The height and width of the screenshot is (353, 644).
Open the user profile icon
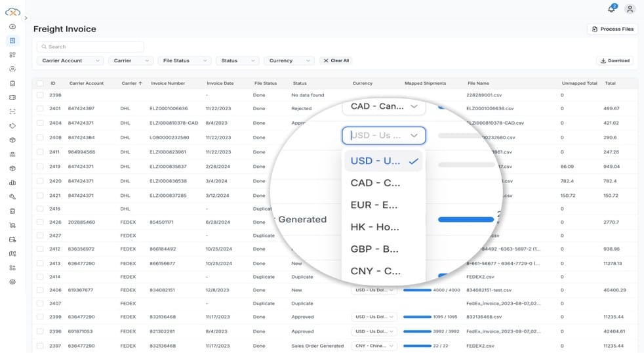(630, 9)
